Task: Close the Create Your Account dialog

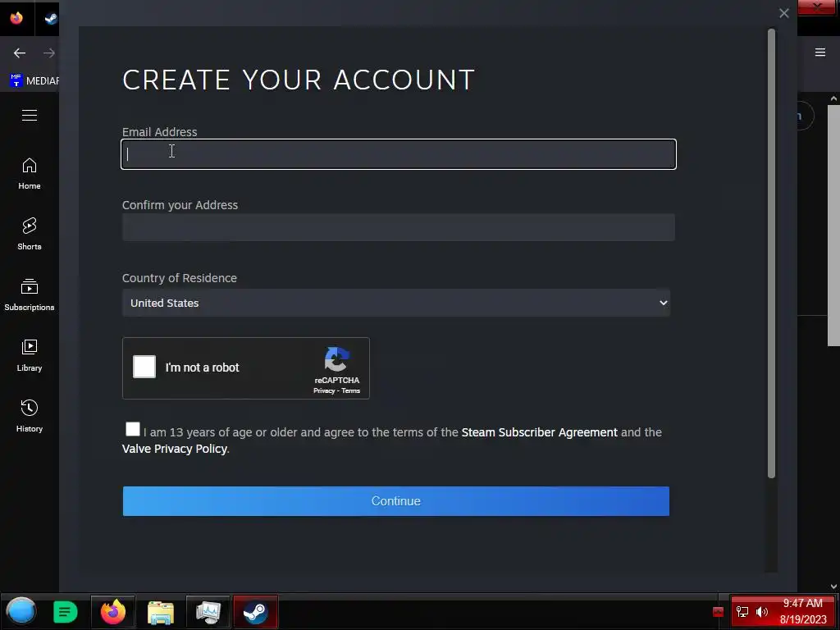Action: 783,13
